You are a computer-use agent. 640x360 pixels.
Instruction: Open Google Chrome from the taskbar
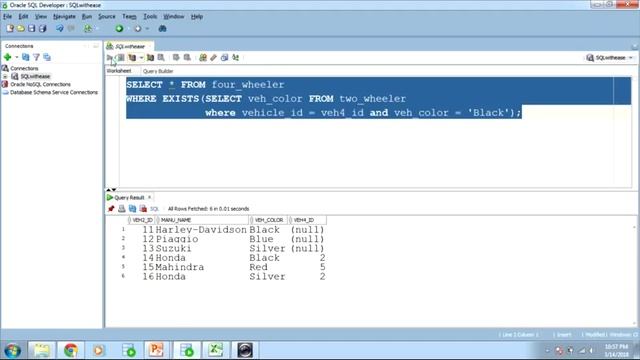tap(71, 350)
